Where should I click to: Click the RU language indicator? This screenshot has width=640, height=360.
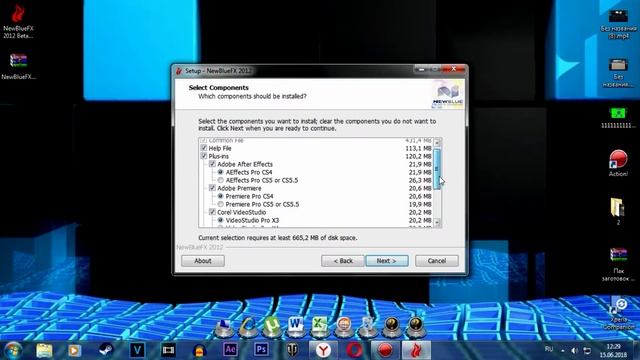549,349
